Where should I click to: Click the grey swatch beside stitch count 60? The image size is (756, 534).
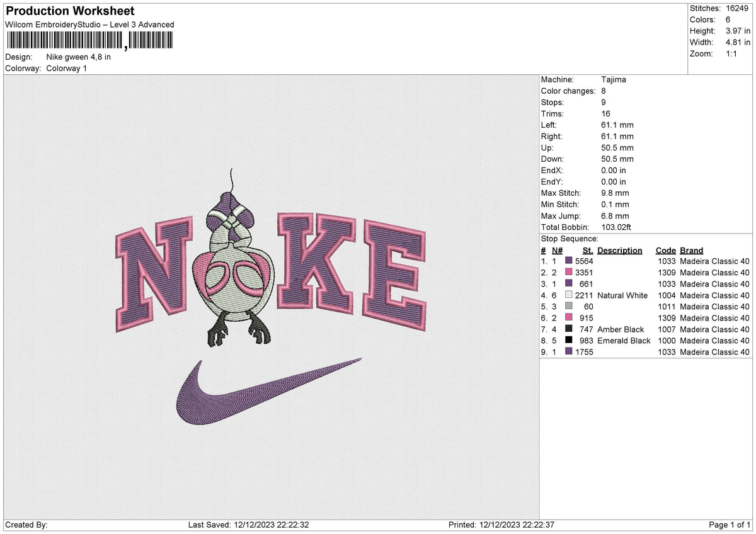pos(569,307)
